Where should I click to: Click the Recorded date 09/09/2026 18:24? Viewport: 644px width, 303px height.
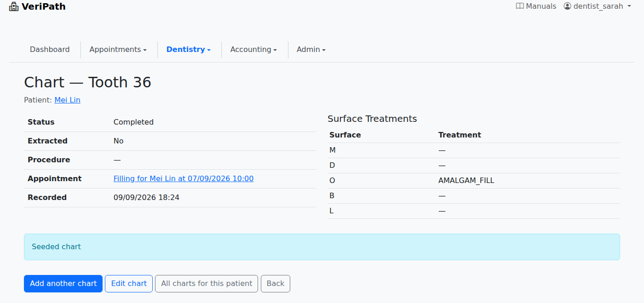pyautogui.click(x=146, y=197)
